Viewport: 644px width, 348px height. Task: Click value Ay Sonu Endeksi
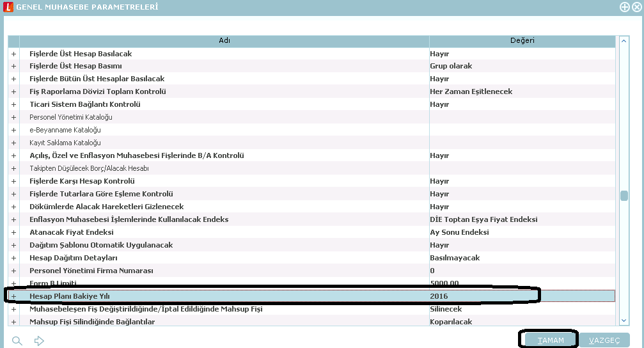(x=459, y=232)
